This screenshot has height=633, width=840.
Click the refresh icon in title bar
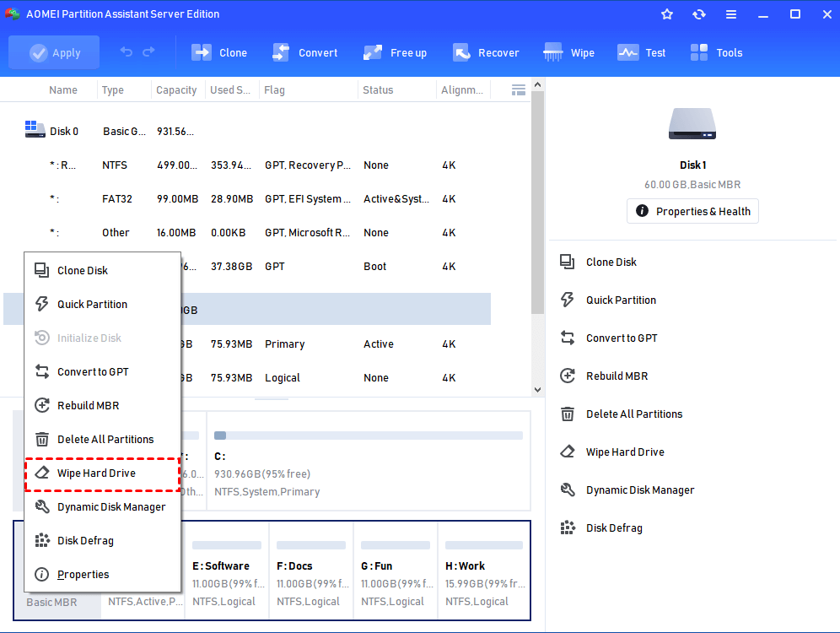699,14
